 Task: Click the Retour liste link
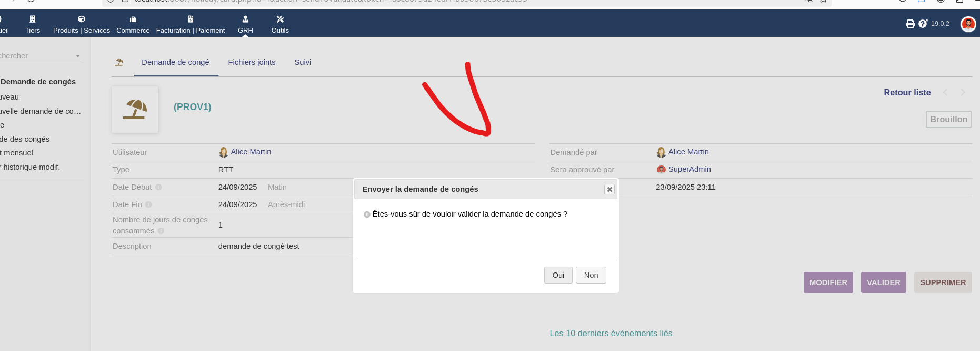[907, 92]
